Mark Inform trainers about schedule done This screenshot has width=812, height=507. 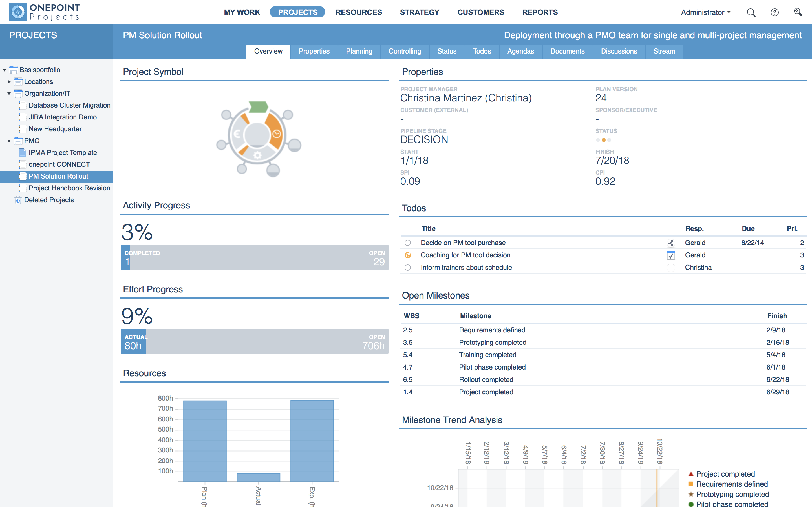(408, 268)
